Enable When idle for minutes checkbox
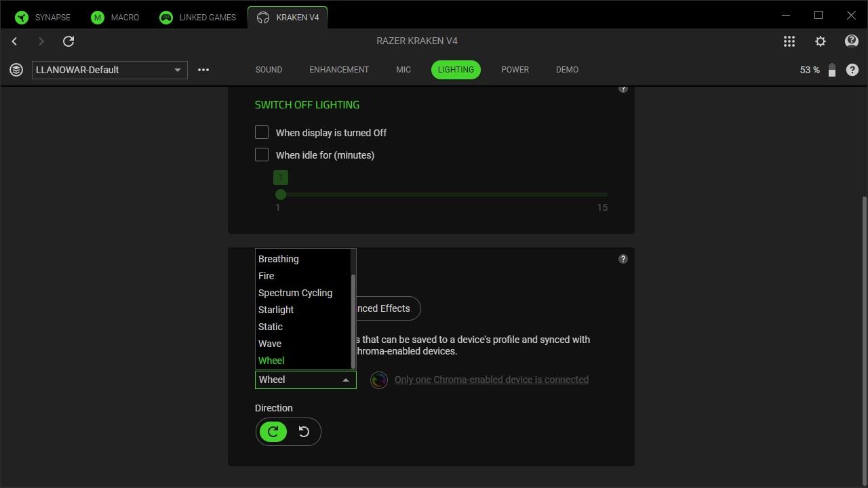The image size is (868, 488). (262, 155)
